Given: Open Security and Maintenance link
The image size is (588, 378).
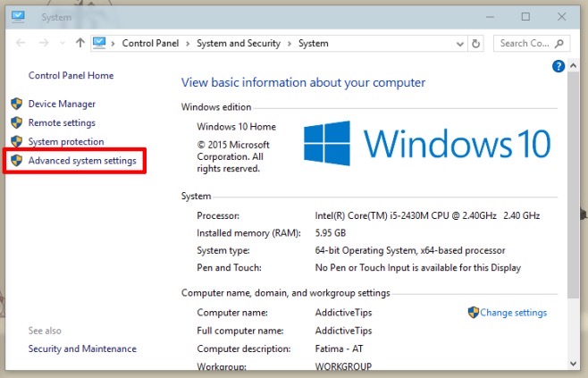Looking at the screenshot, I should pyautogui.click(x=82, y=349).
